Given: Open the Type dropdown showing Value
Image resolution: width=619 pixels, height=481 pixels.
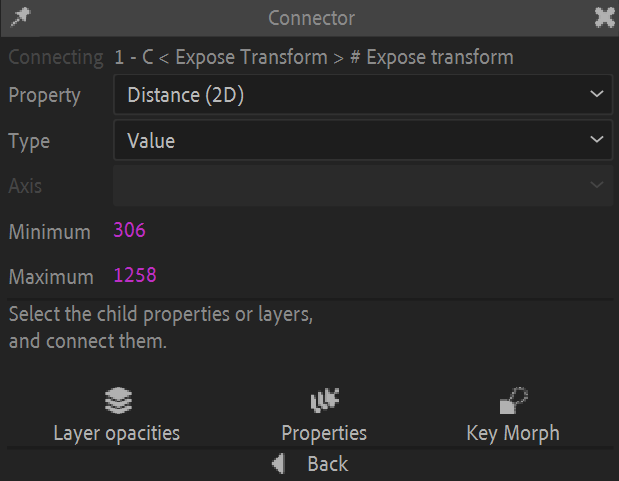Looking at the screenshot, I should coord(350,141).
